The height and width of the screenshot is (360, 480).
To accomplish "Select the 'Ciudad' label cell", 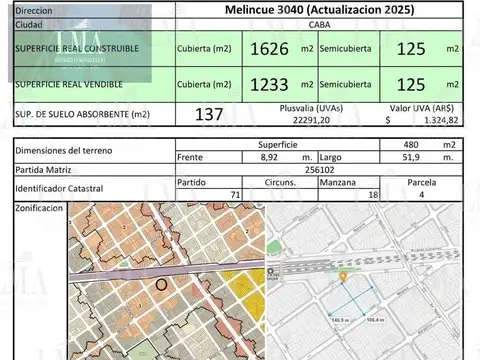I will pyautogui.click(x=94, y=25).
